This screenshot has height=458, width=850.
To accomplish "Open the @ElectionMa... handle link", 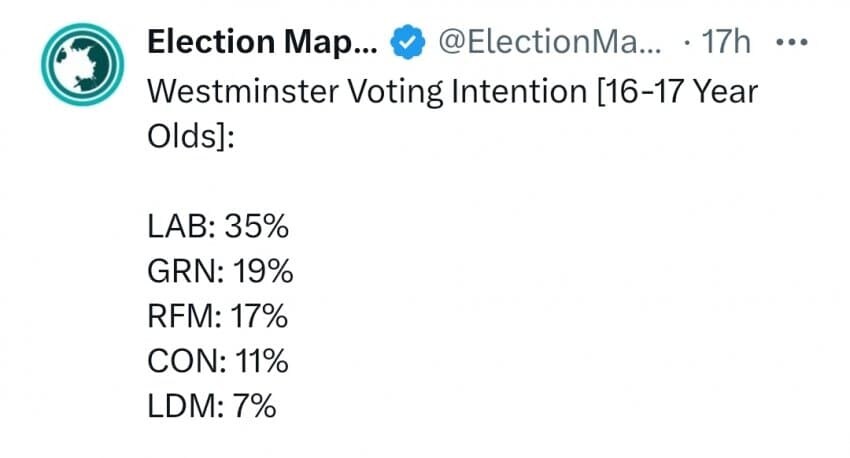I will pos(550,42).
